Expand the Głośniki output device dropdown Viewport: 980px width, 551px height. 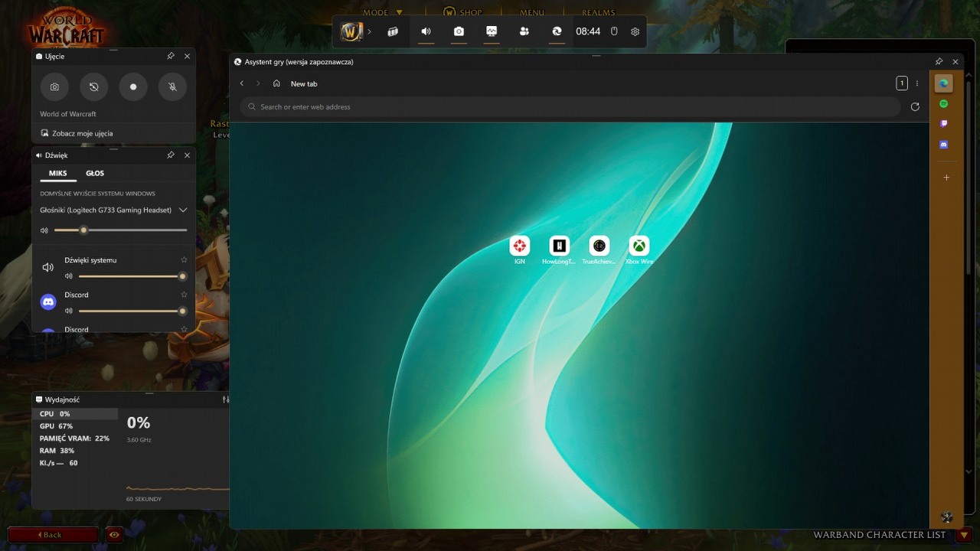tap(183, 210)
